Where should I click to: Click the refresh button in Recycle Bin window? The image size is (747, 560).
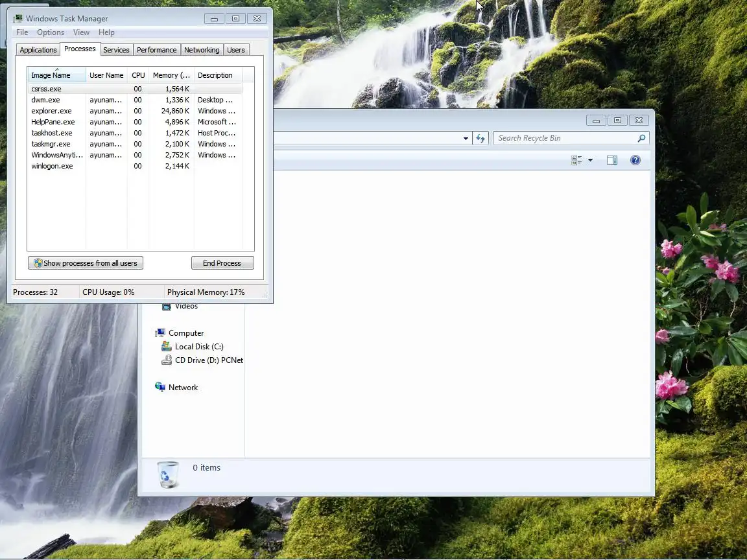tap(480, 139)
